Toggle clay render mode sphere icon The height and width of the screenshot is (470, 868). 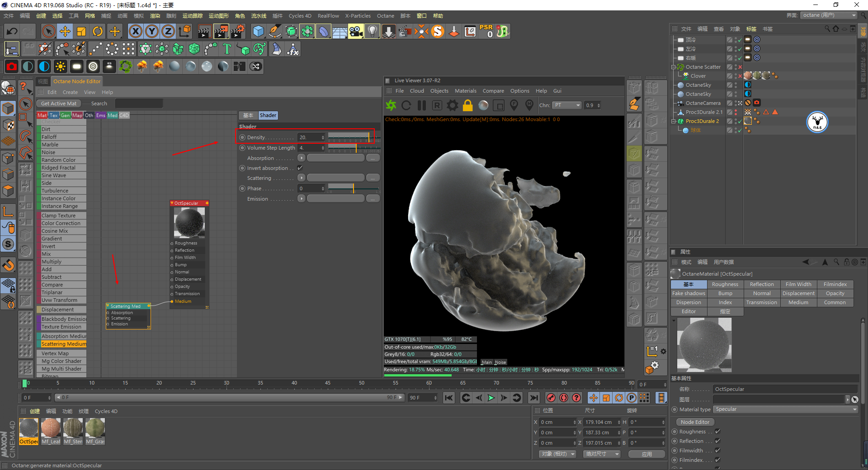[483, 105]
